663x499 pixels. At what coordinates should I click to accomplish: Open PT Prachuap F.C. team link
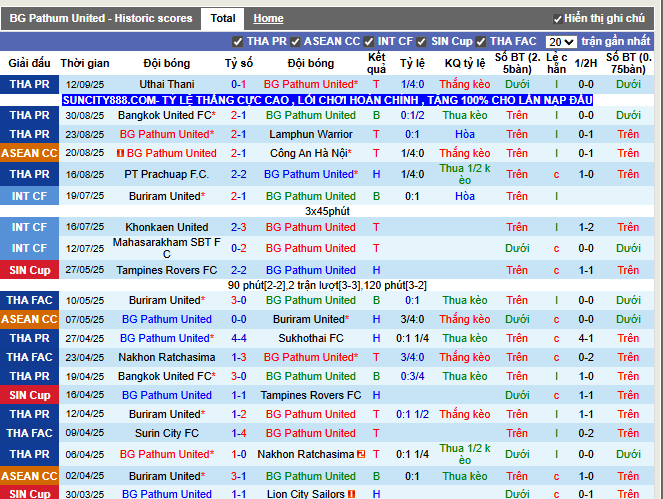click(x=167, y=174)
